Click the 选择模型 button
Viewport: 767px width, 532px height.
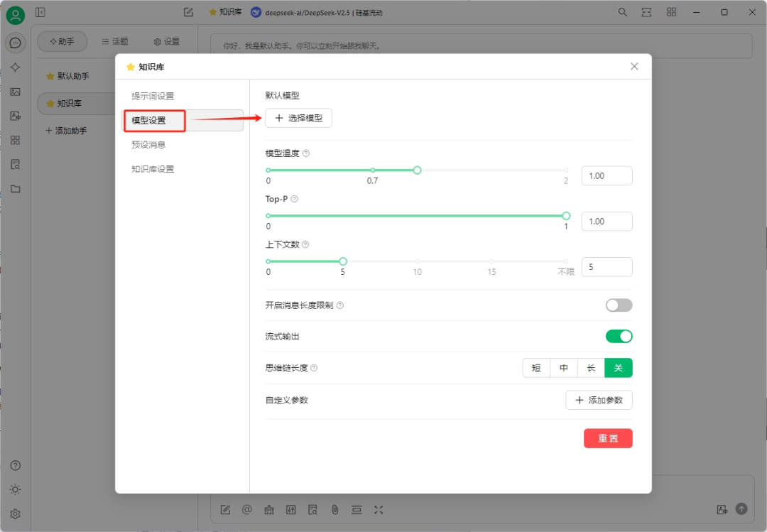point(298,118)
